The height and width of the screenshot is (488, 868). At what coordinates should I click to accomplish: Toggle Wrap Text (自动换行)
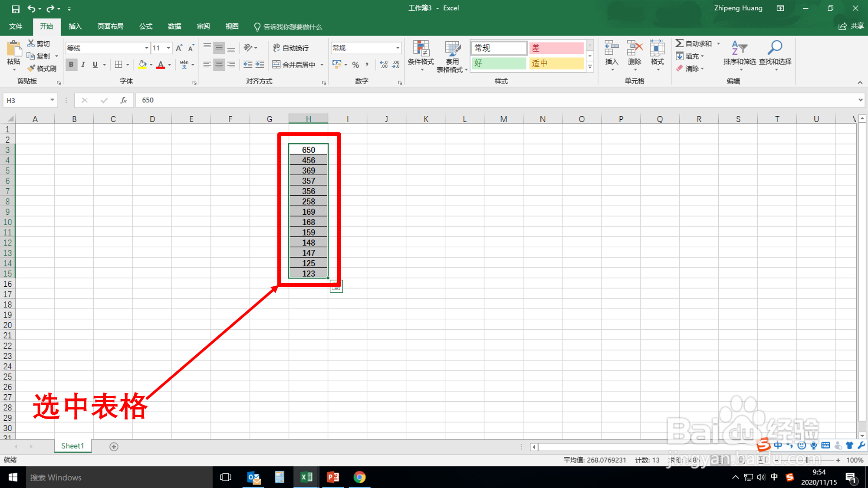click(291, 48)
